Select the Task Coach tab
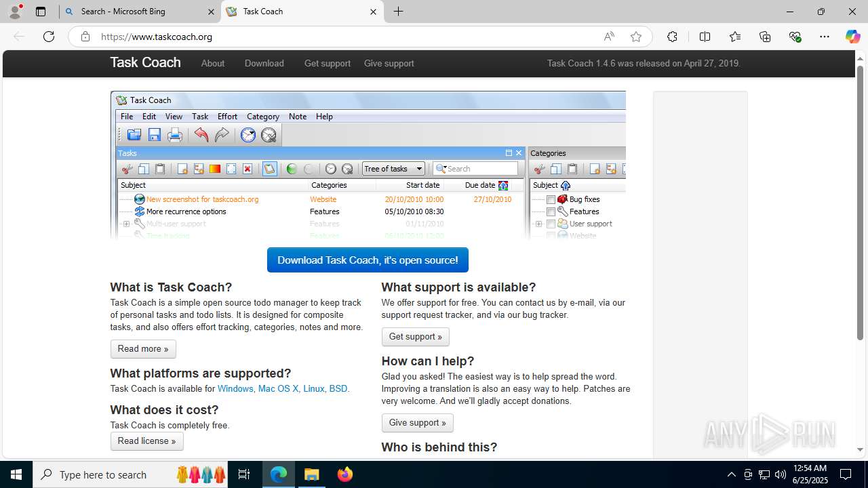 tap(302, 12)
